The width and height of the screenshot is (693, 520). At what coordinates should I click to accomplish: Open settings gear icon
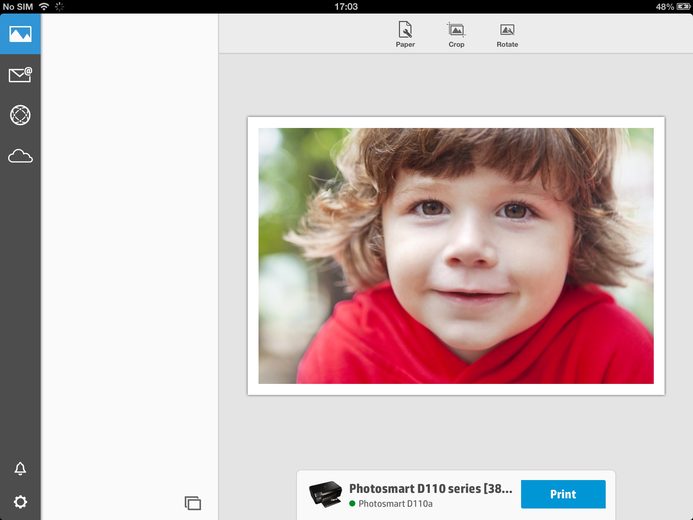(x=20, y=502)
